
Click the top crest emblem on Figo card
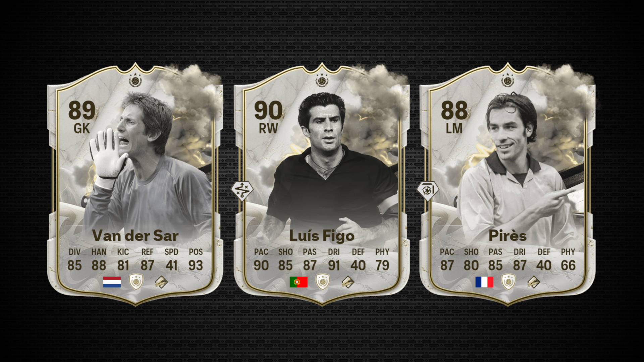click(322, 80)
